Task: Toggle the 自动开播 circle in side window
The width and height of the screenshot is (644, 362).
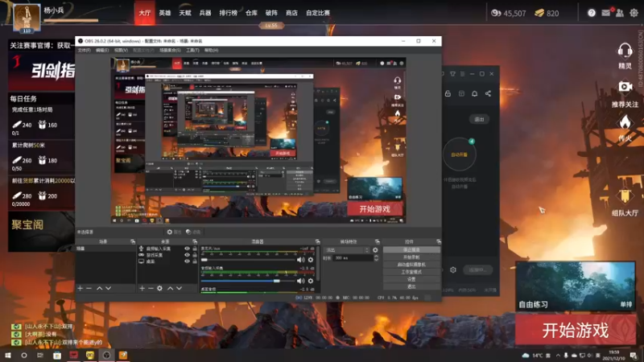Action: point(459,154)
